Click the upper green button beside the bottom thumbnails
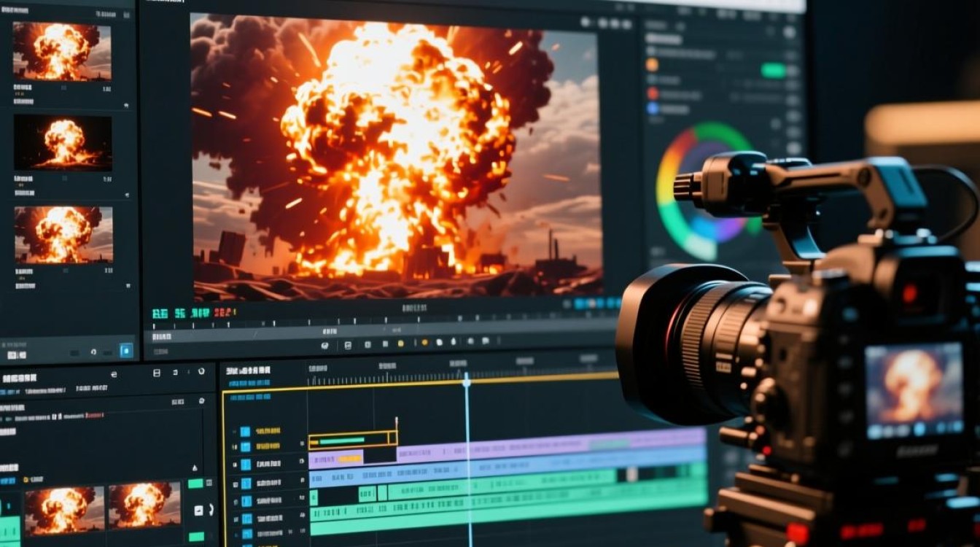 pos(195,484)
